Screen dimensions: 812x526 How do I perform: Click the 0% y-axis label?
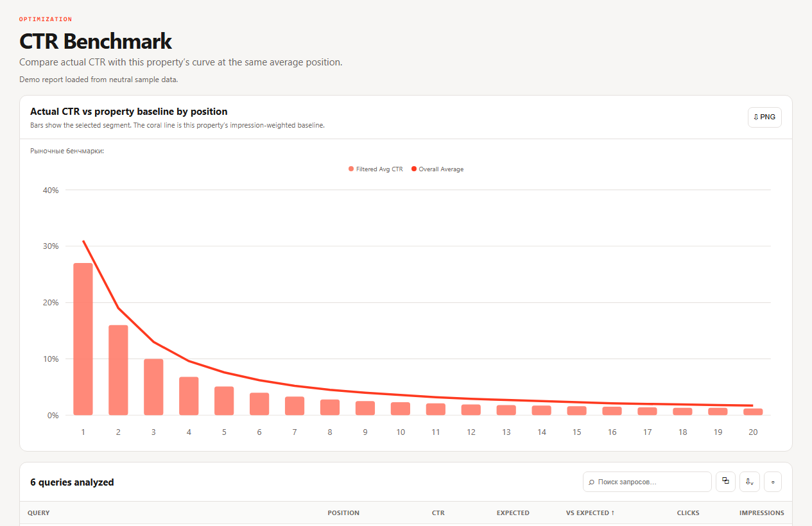[x=53, y=416]
